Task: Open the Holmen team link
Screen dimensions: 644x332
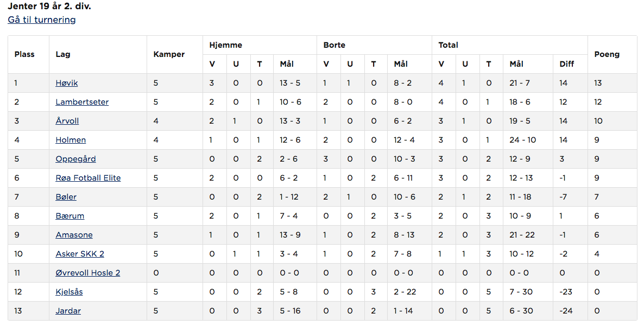Action: point(71,140)
